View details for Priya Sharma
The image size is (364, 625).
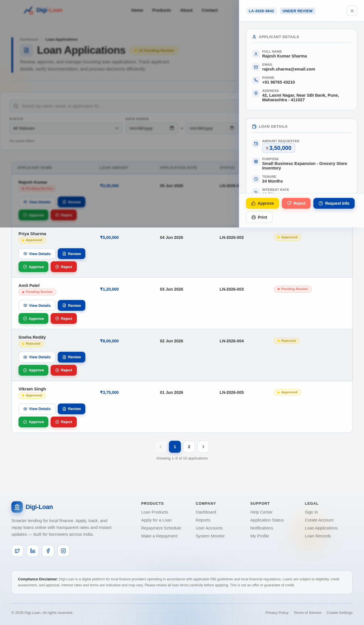point(37,254)
